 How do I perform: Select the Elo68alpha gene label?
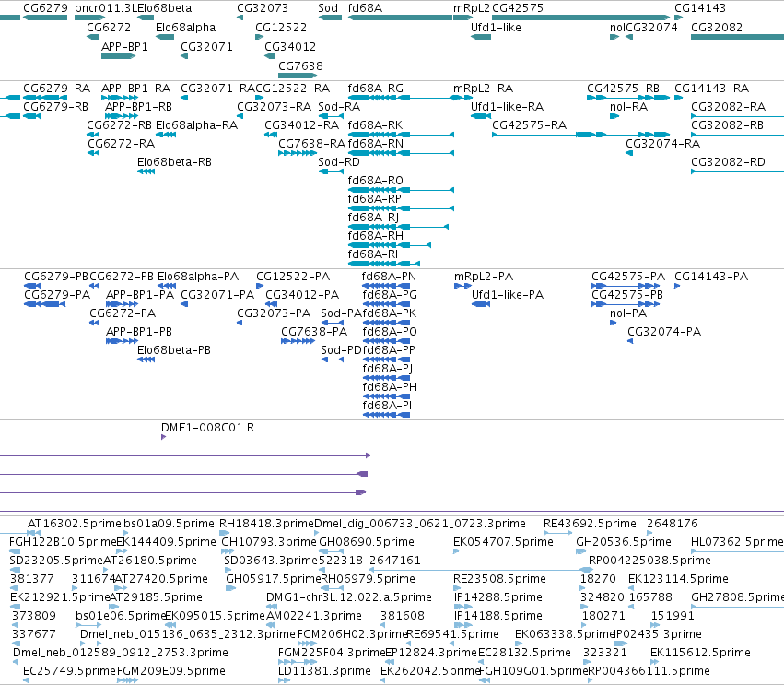coord(185,28)
